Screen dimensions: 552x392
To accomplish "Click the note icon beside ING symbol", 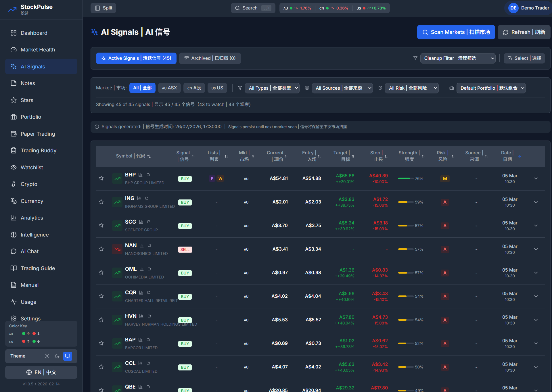I will tap(147, 198).
